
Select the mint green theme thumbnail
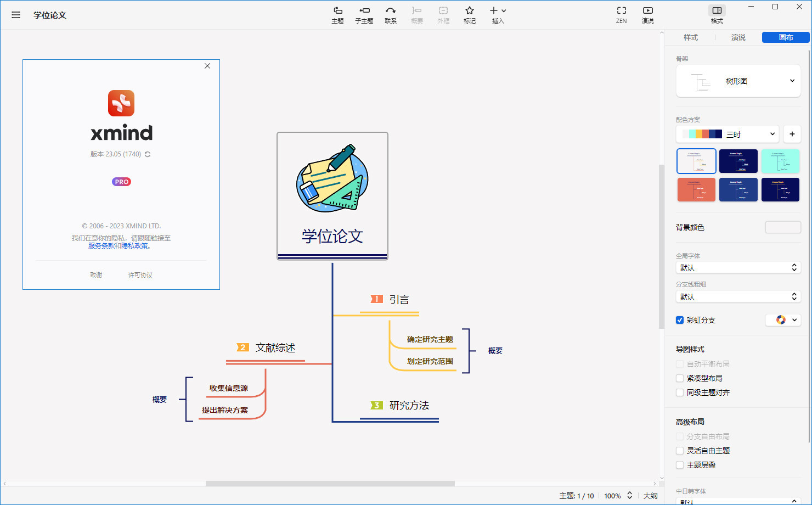(x=780, y=161)
